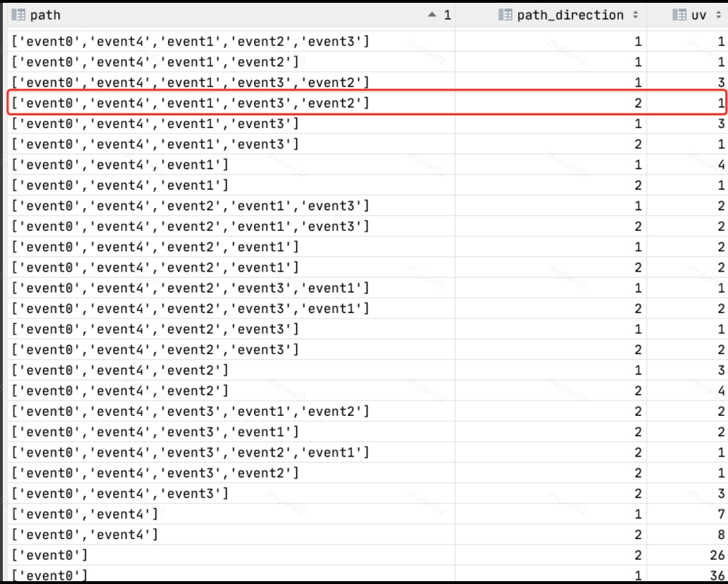
Task: Select the path column header label
Action: [45, 15]
